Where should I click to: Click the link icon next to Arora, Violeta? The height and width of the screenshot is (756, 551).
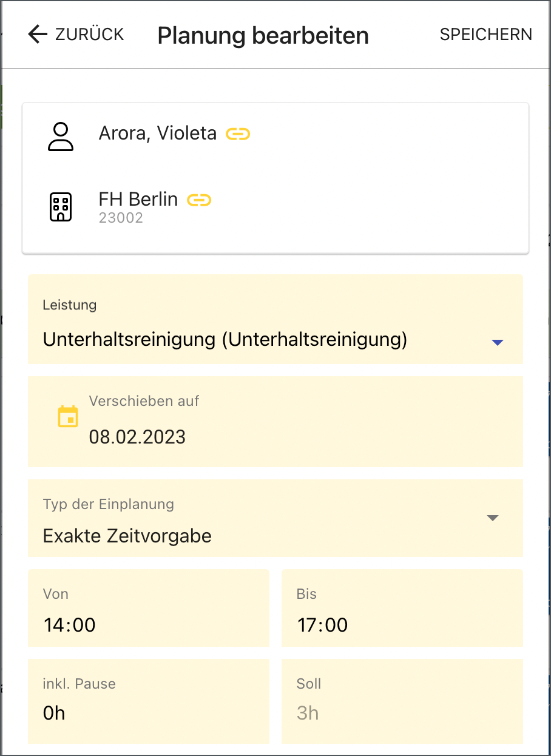click(x=238, y=134)
